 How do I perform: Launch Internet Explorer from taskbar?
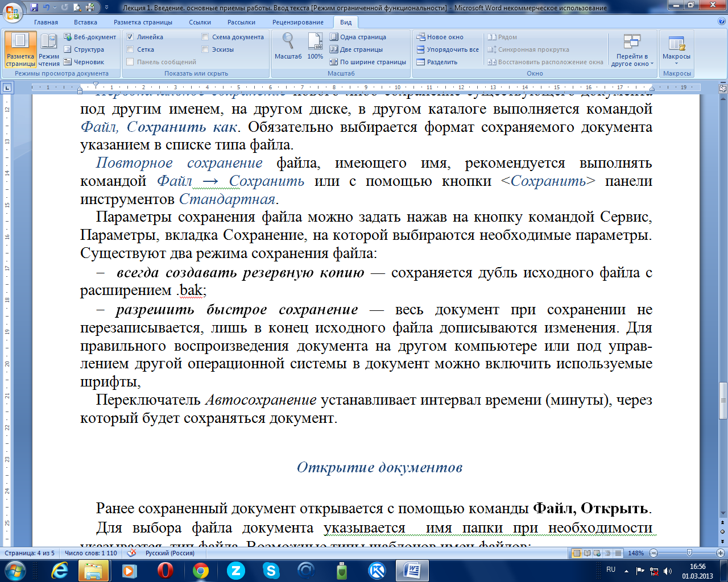click(59, 571)
